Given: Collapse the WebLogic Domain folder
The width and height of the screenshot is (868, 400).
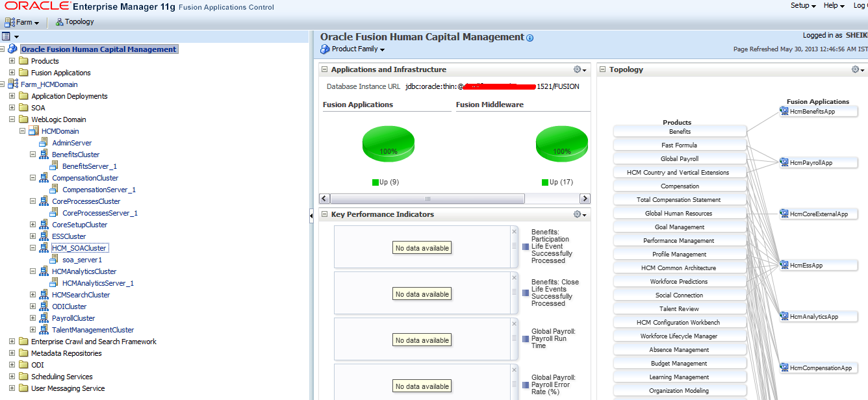Looking at the screenshot, I should (x=12, y=119).
